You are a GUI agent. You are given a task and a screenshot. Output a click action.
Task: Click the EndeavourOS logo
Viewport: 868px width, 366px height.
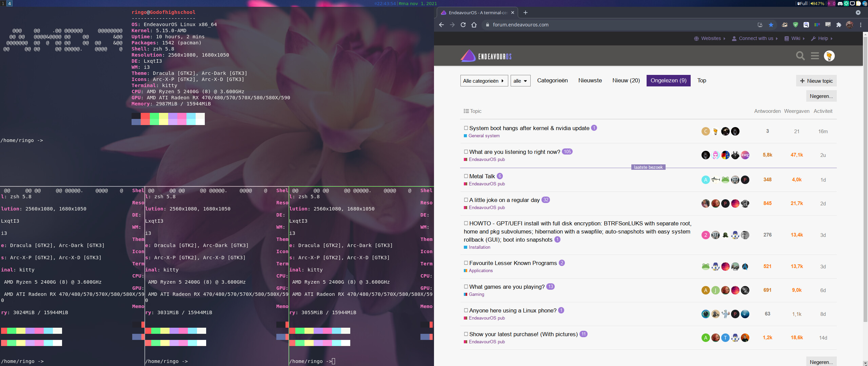pos(486,56)
